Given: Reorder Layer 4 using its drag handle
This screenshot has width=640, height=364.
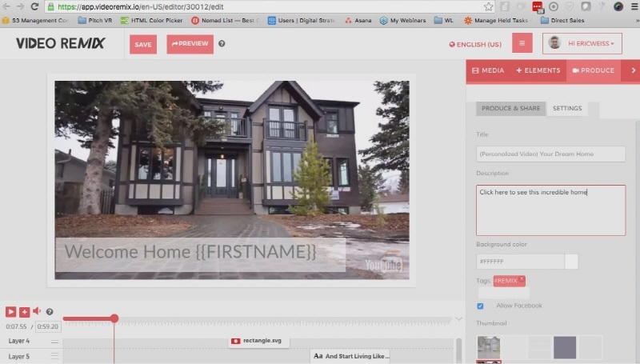Looking at the screenshot, I should (x=54, y=341).
